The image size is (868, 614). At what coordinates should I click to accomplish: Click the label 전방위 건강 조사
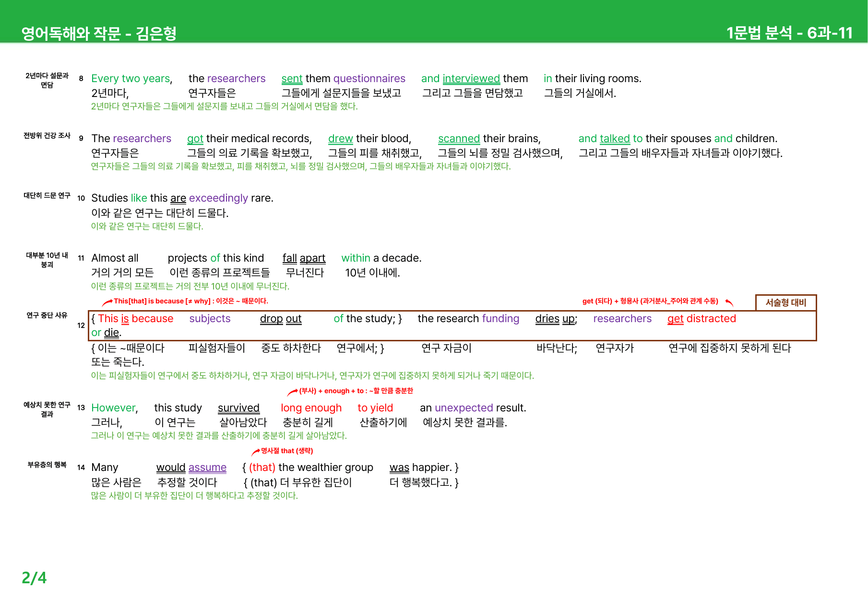pyautogui.click(x=47, y=136)
